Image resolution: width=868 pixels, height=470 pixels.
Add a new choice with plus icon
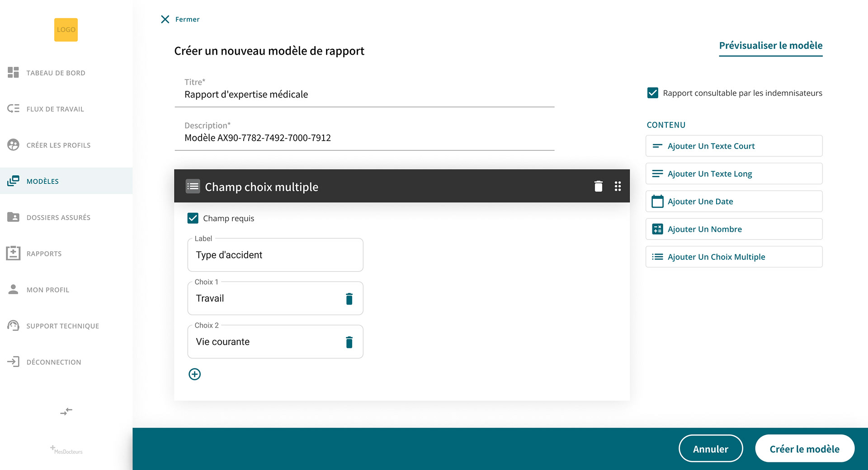pyautogui.click(x=195, y=374)
